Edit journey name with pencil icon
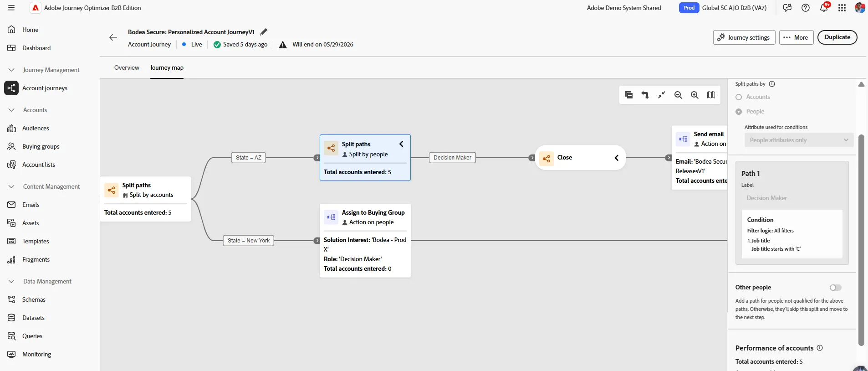 pos(264,32)
